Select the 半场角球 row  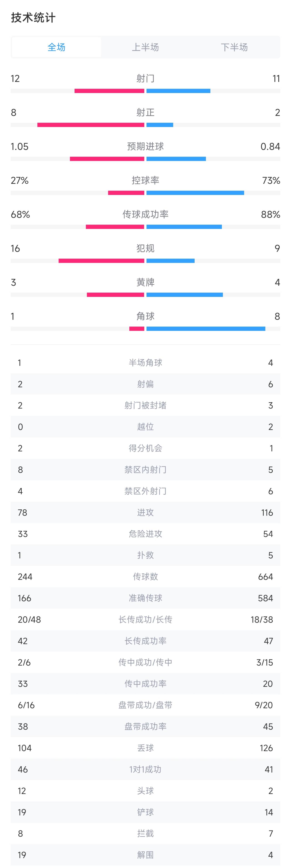145,363
